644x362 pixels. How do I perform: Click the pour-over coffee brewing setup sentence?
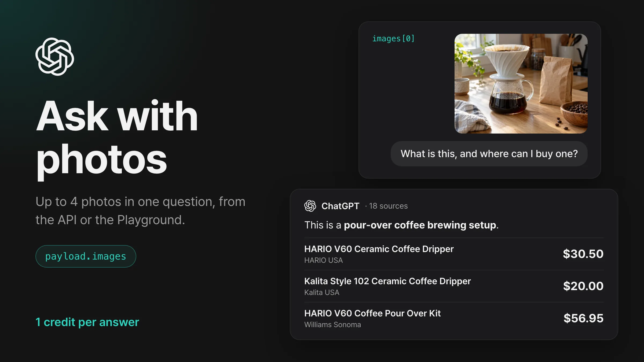pos(401,225)
